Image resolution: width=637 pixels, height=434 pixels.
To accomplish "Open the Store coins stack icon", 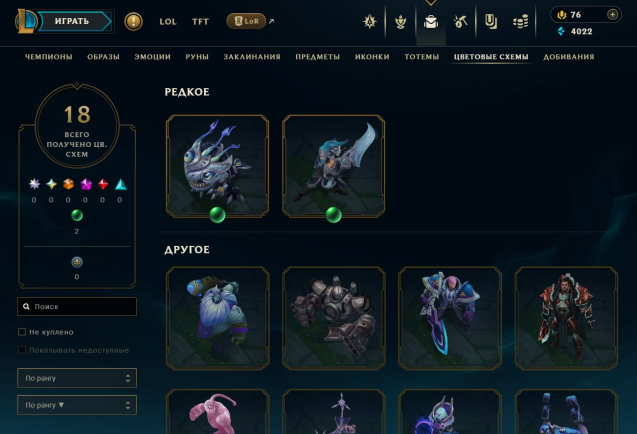I will 520,22.
